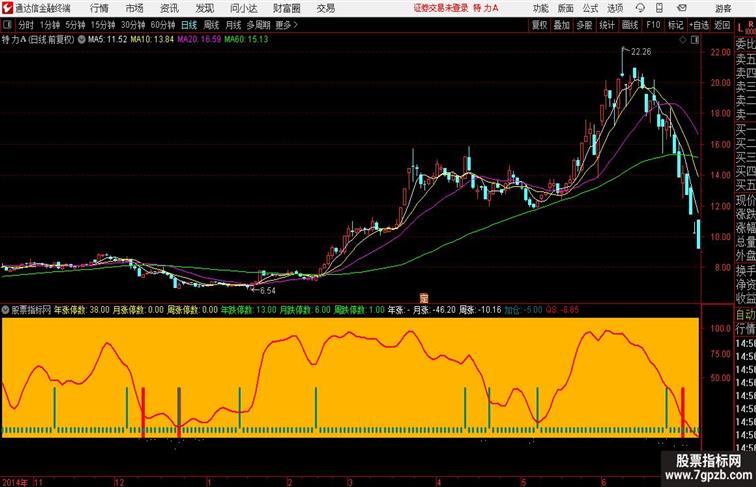Toggle the side panel icon at chart top-right
Image resolution: width=756 pixels, height=487 pixels.
coord(695,40)
